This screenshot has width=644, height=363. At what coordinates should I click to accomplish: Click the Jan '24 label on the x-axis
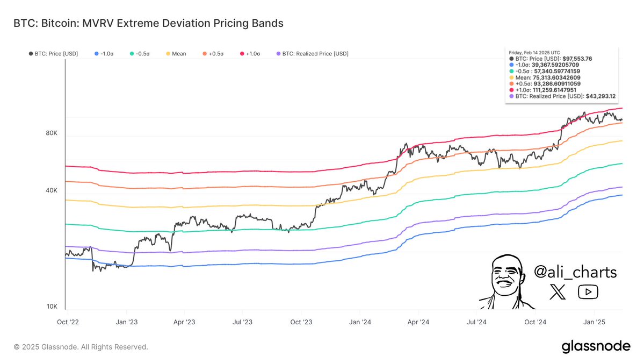(360, 322)
